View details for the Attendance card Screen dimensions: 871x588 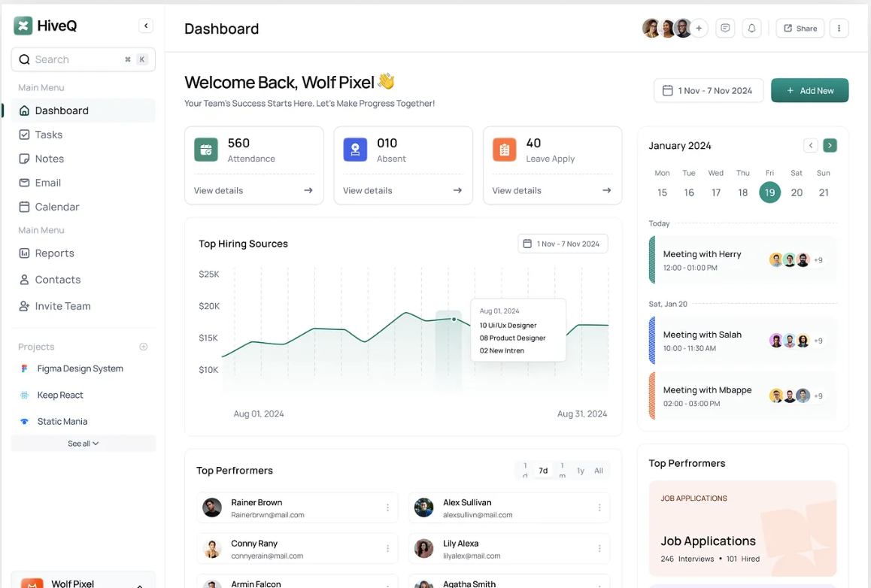point(253,191)
